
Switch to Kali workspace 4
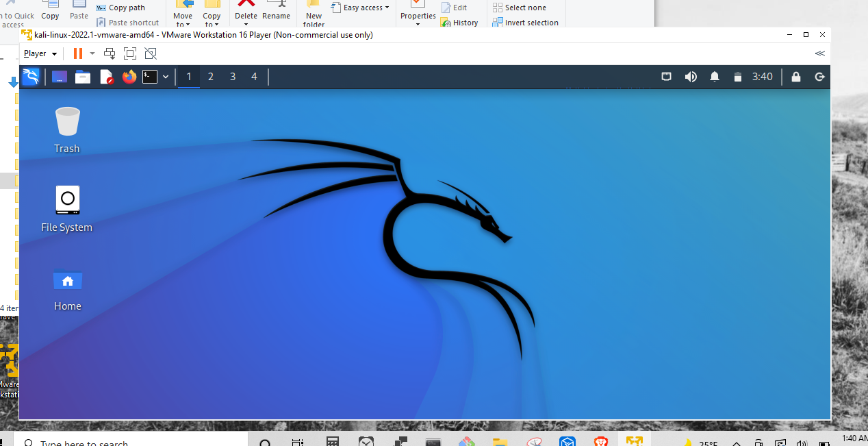tap(254, 77)
